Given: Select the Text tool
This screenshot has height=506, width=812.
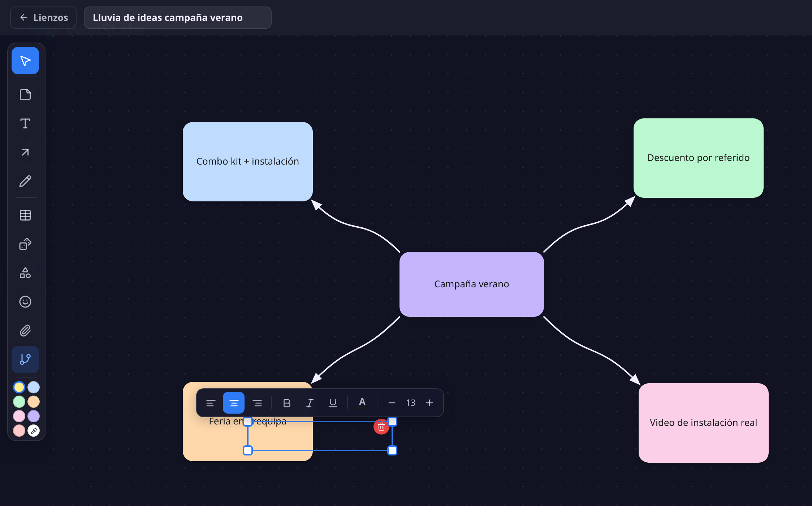Looking at the screenshot, I should [x=25, y=123].
